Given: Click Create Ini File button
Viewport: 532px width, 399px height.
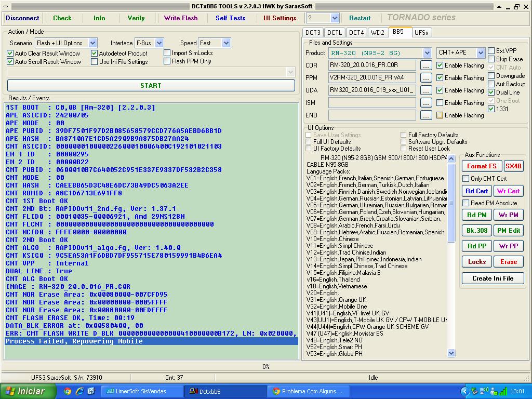Looking at the screenshot, I should click(x=493, y=278).
